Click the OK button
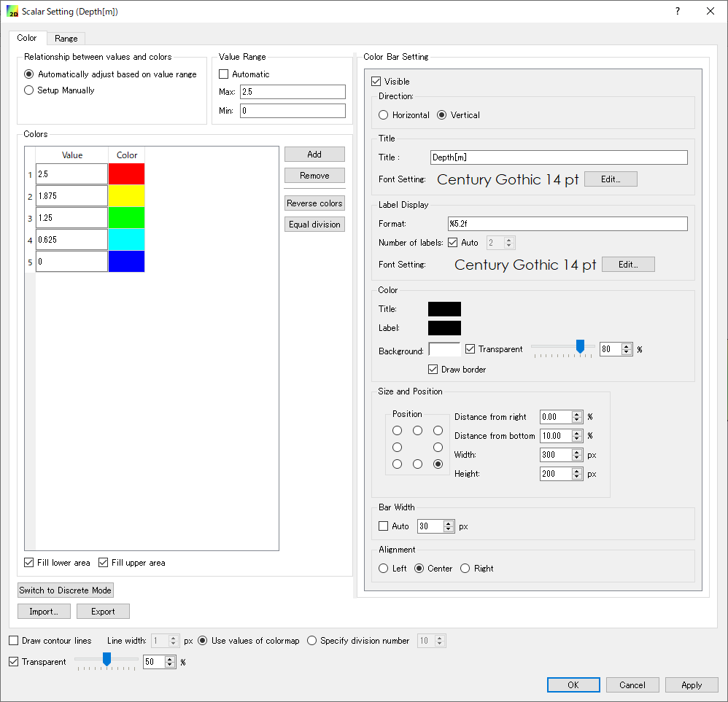 pyautogui.click(x=573, y=685)
